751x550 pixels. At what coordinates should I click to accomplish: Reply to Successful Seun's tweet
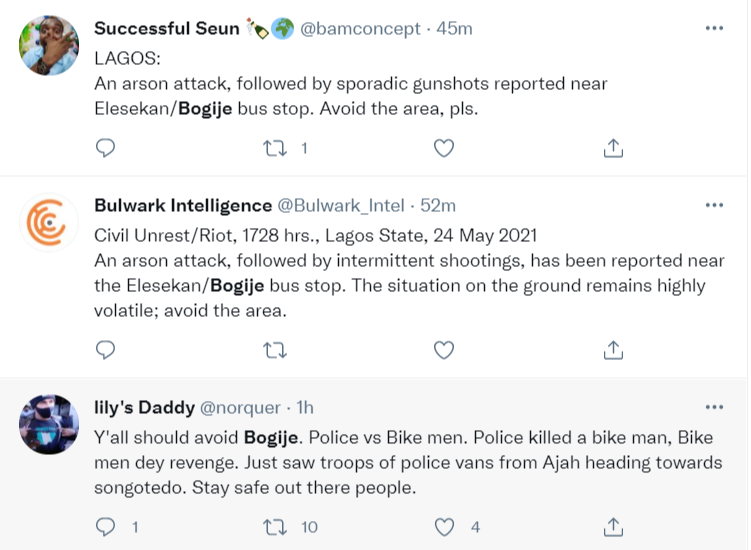105,148
